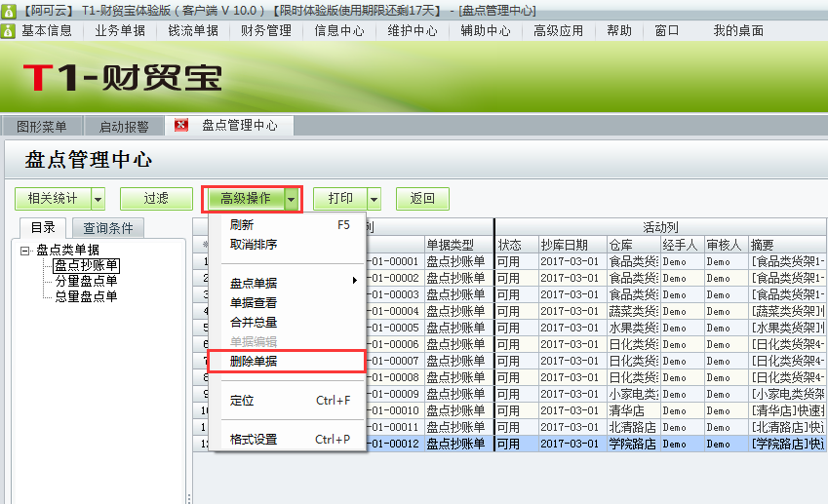The height and width of the screenshot is (504, 828).
Task: Open the 辅助中心 menu
Action: point(486,30)
